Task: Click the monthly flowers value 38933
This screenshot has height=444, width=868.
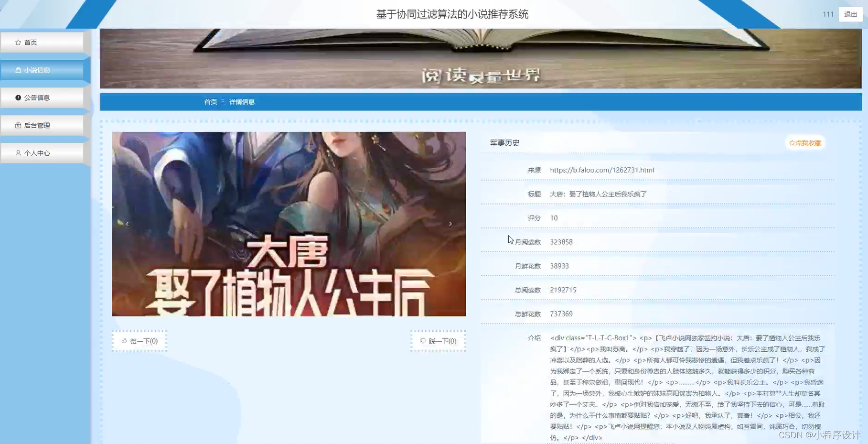Action: [559, 266]
